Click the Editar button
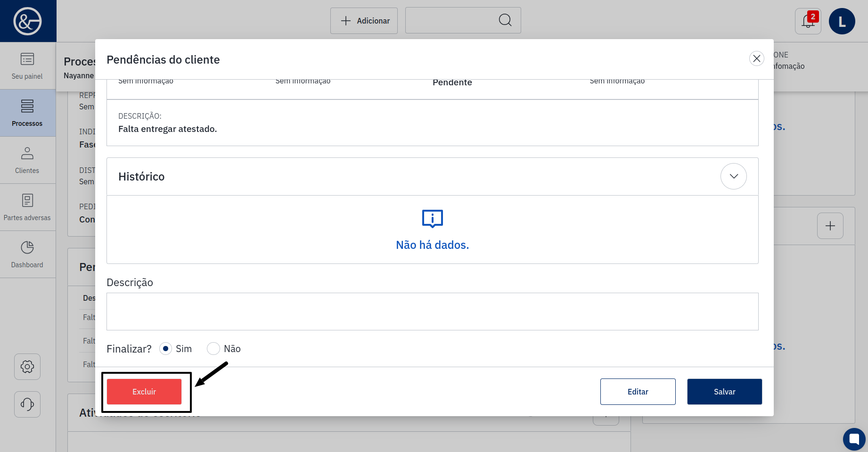The image size is (868, 452). pos(638,392)
